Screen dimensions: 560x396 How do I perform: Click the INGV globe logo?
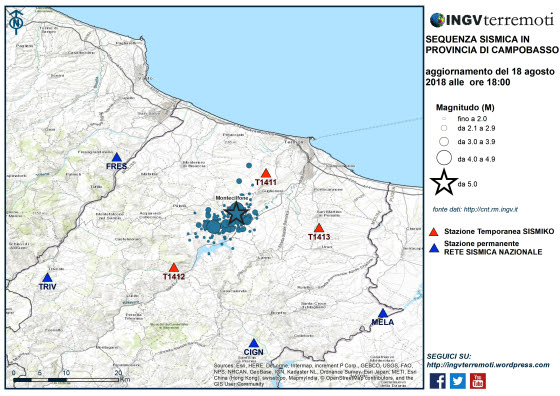click(x=437, y=20)
